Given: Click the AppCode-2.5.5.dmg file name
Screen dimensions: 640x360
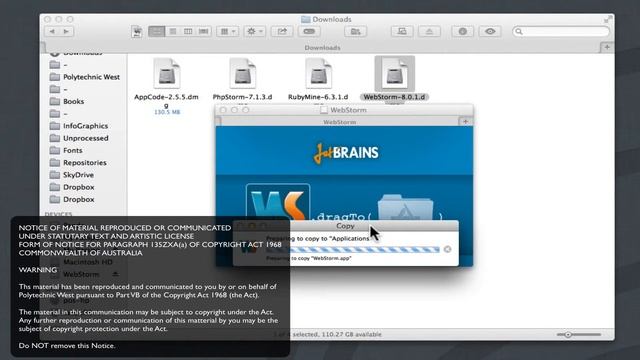Looking at the screenshot, I should coord(166,101).
